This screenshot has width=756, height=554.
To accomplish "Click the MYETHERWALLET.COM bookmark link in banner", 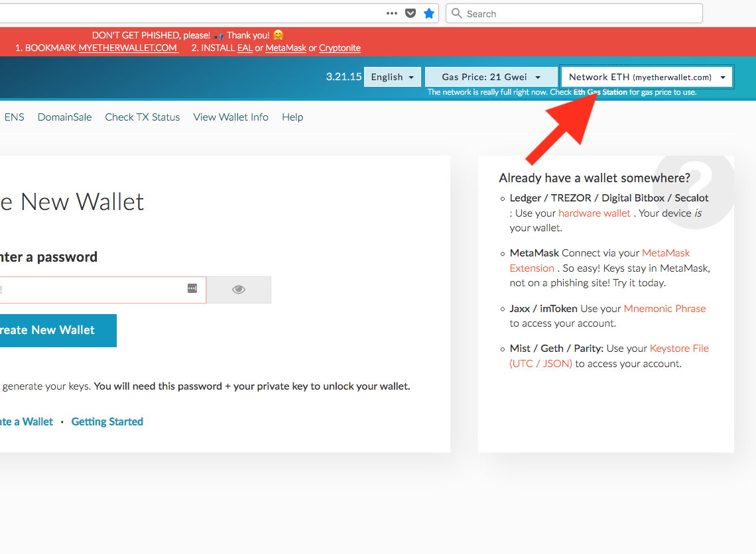I will tap(128, 48).
